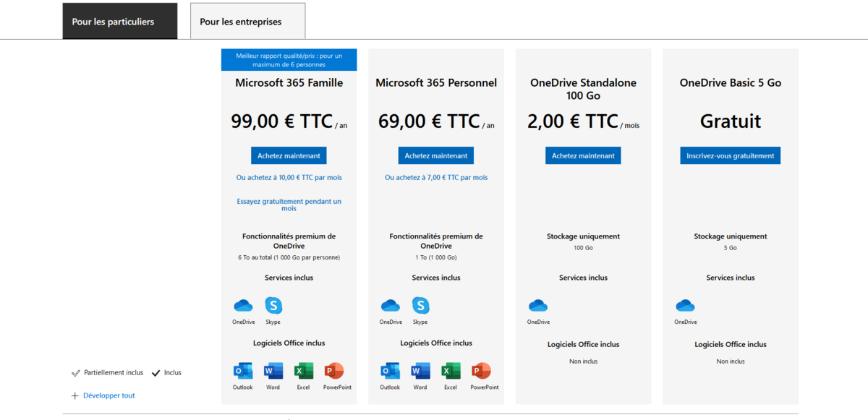
Task: Click Achetez maintenant for OneDrive Standalone 100 Go
Action: tap(583, 155)
